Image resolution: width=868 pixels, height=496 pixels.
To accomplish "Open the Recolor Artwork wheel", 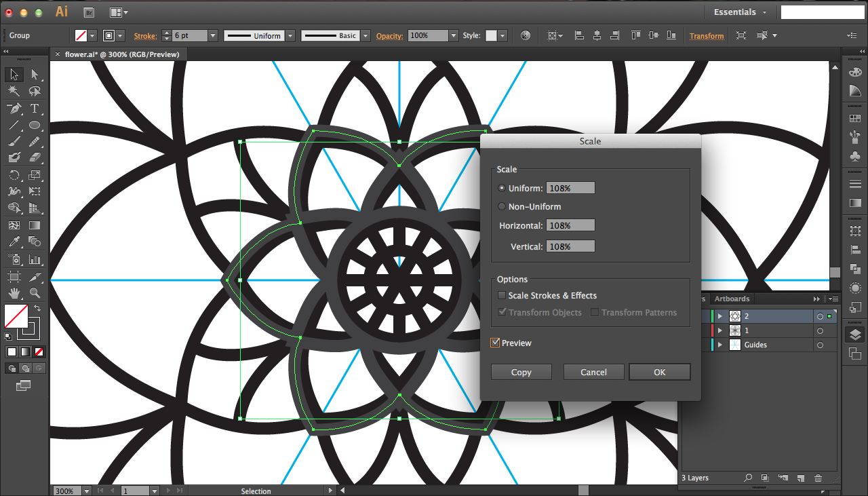I will 525,35.
